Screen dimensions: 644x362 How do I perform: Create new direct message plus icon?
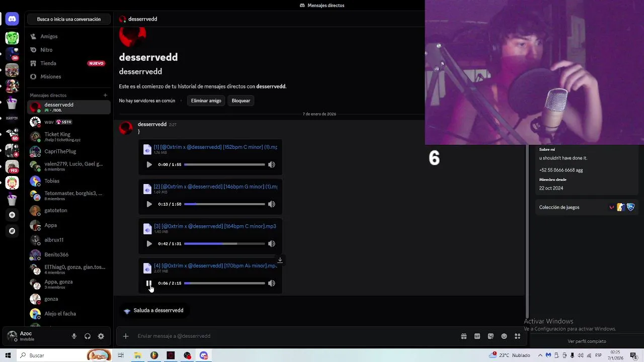click(x=105, y=95)
